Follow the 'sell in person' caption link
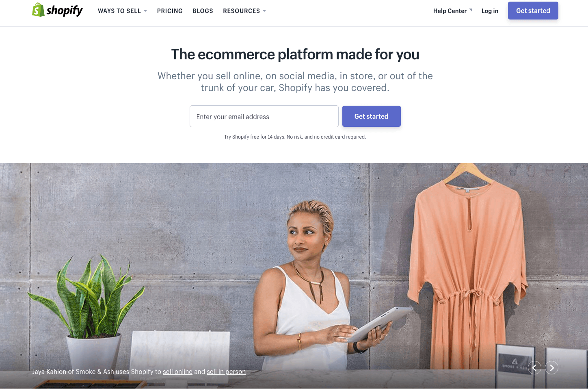Image resolution: width=588 pixels, height=389 pixels. (x=226, y=372)
